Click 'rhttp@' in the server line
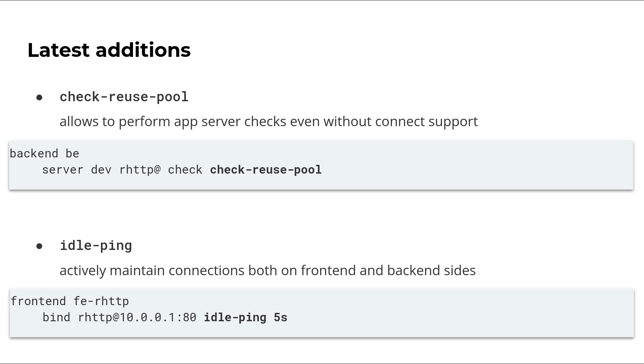The image size is (644, 364). pyautogui.click(x=140, y=170)
